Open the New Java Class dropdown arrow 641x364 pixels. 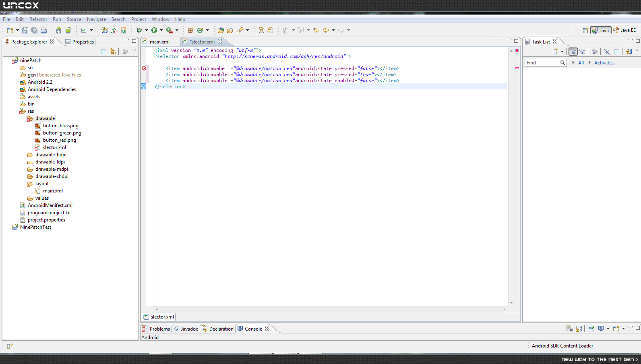tap(207, 30)
